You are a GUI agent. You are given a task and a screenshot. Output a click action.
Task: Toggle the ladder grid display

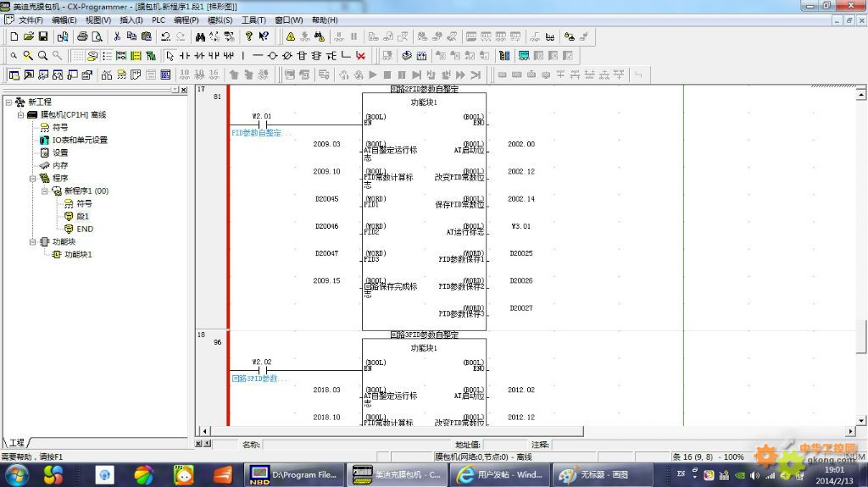tap(78, 56)
